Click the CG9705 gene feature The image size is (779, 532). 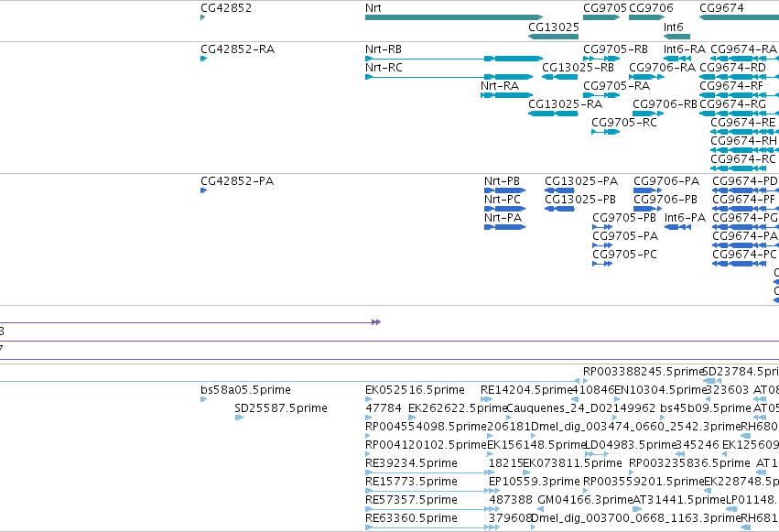pos(601,18)
